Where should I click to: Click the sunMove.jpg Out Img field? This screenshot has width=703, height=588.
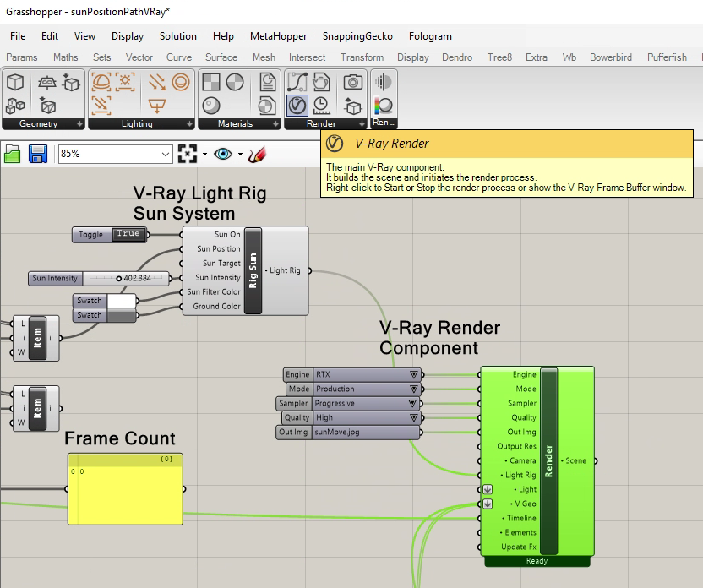pos(366,432)
